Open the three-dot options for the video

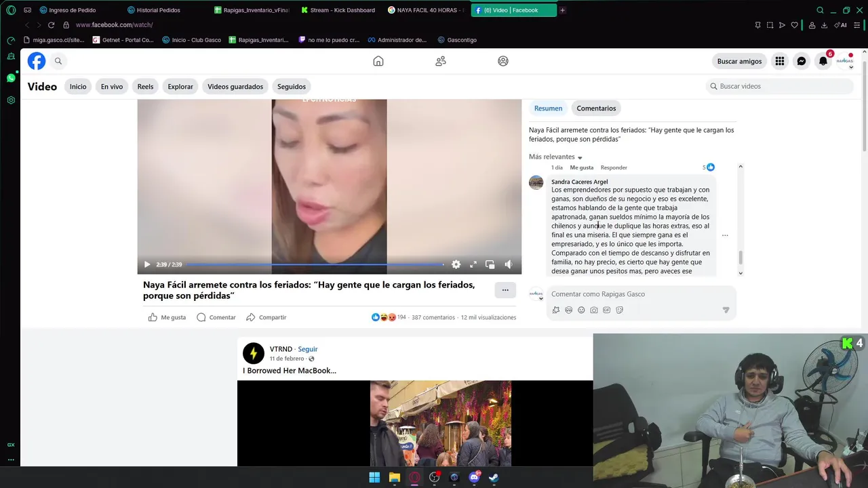point(505,290)
